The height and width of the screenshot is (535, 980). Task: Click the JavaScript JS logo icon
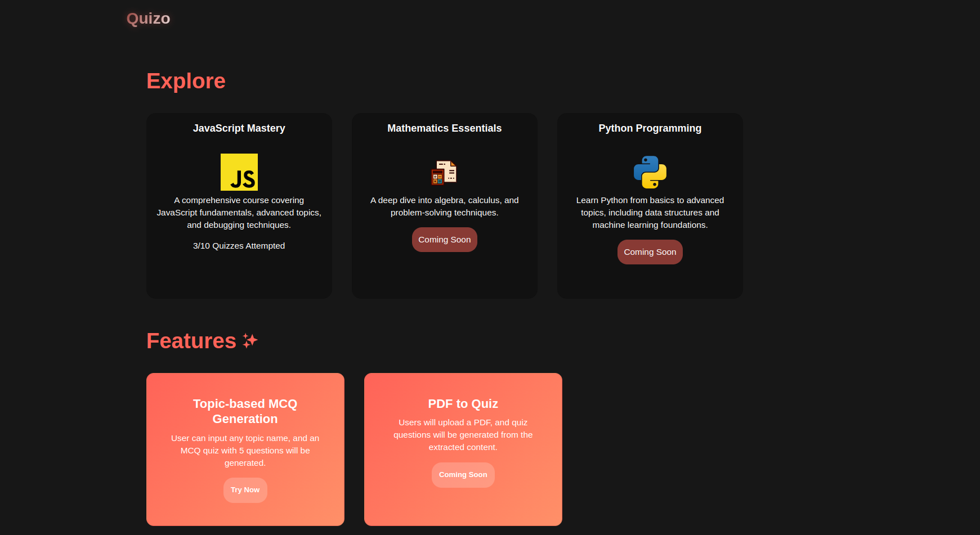239,172
